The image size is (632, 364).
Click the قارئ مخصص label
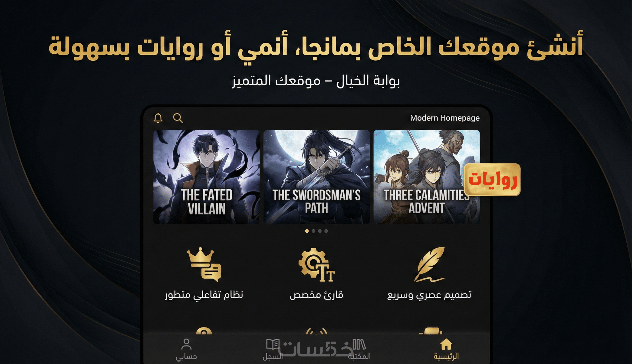316,295
